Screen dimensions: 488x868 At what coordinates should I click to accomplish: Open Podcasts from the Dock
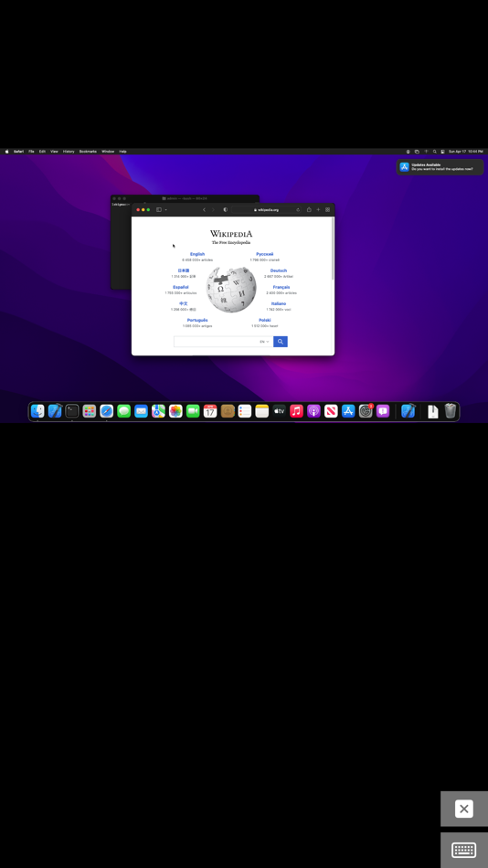[313, 411]
